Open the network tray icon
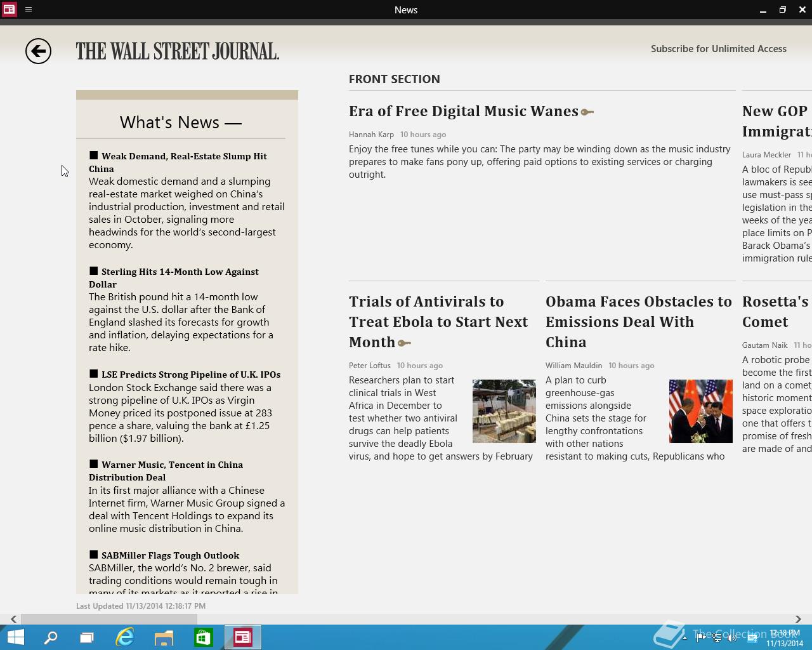The image size is (812, 650). [x=717, y=638]
